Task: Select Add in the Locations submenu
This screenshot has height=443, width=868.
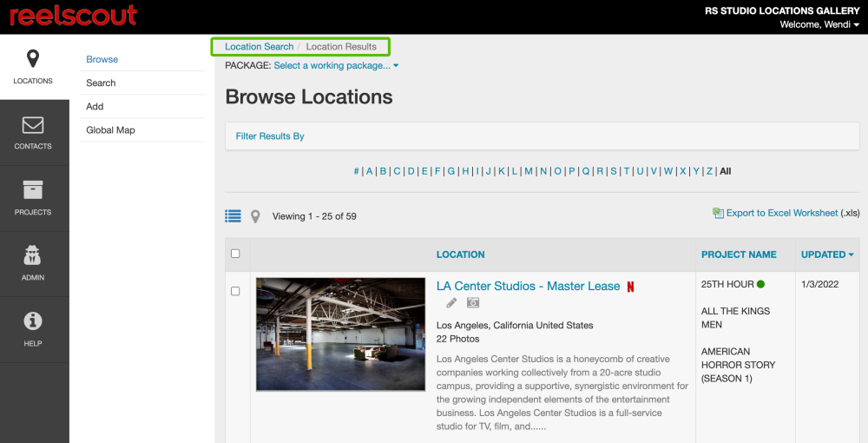Action: tap(95, 106)
